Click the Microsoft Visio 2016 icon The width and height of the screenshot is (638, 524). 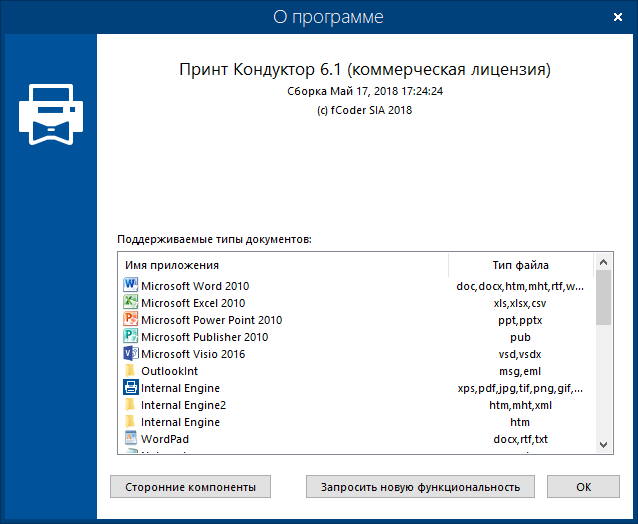[130, 354]
